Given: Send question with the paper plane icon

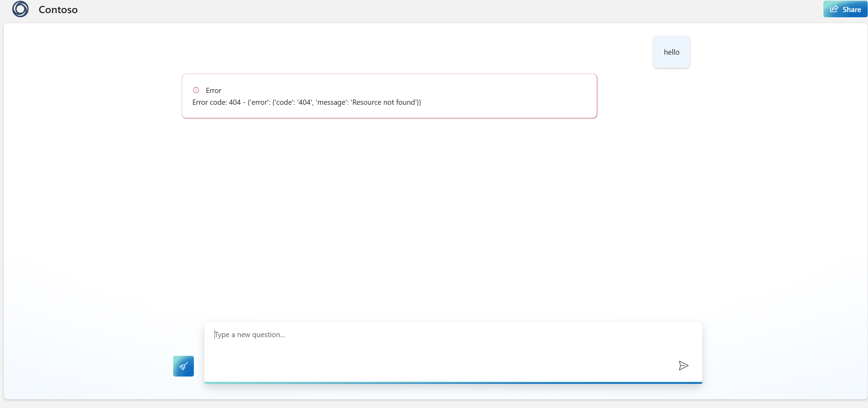Looking at the screenshot, I should coord(683,365).
